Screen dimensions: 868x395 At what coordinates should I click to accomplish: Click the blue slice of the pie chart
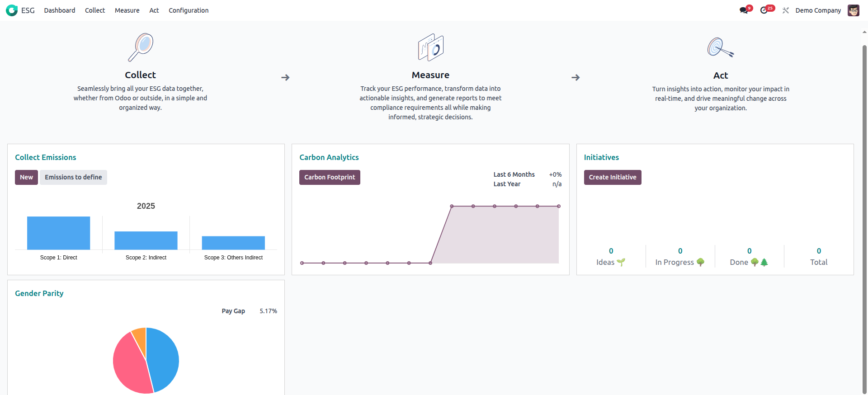163,359
